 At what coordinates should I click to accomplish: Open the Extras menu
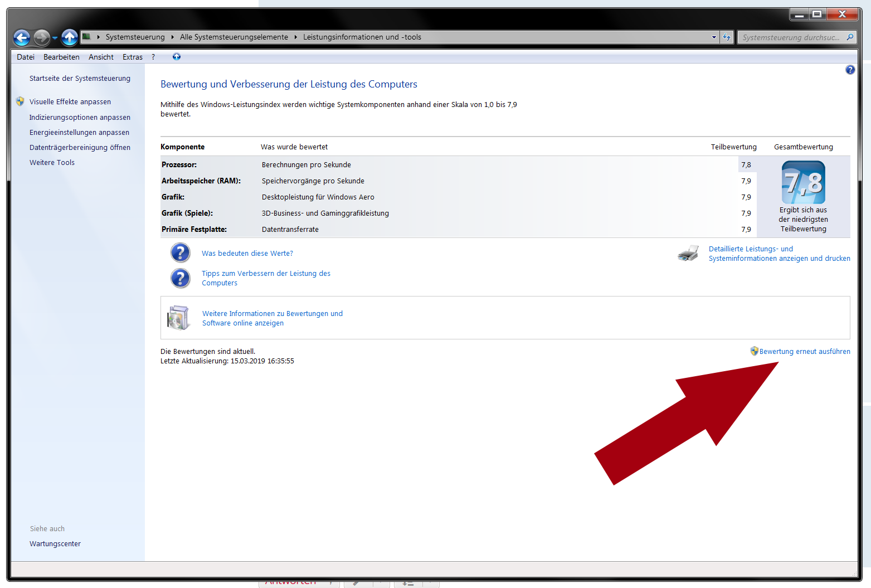[x=133, y=57]
